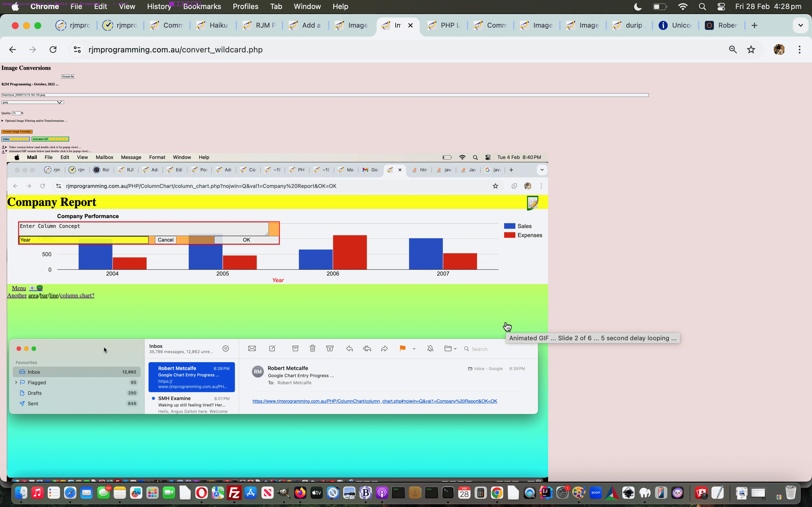Expand the Favourites sidebar section
This screenshot has height=507, width=812.
pos(26,362)
